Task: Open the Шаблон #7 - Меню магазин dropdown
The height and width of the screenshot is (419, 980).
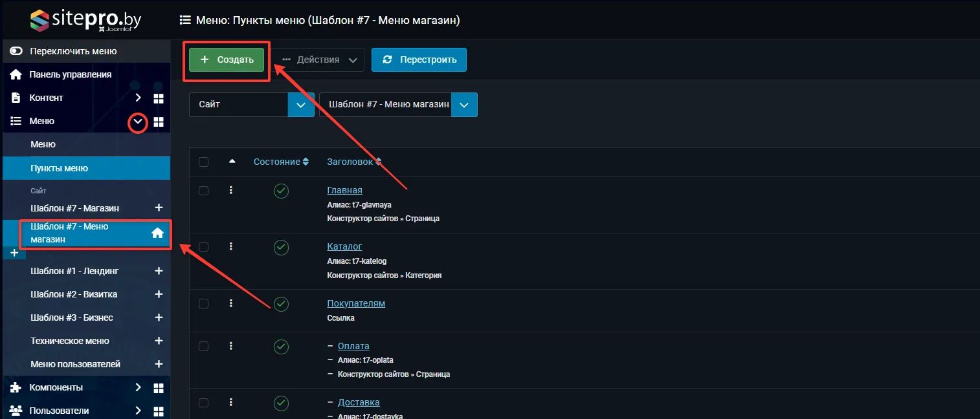Action: (x=397, y=105)
